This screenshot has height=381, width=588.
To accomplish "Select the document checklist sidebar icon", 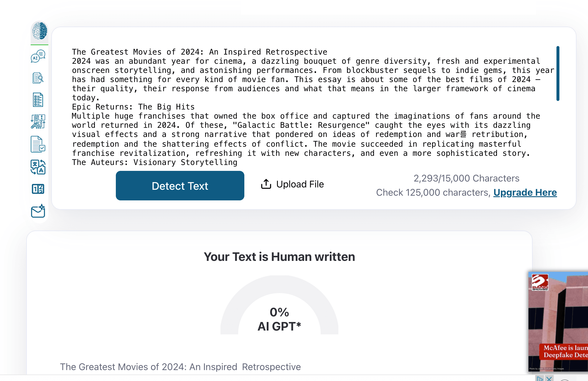I will click(x=38, y=100).
